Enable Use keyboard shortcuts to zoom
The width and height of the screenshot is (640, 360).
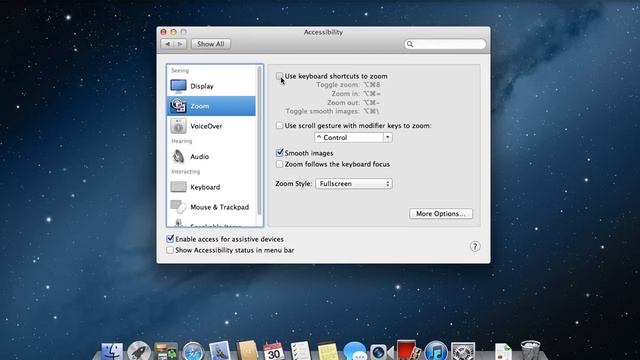(280, 76)
